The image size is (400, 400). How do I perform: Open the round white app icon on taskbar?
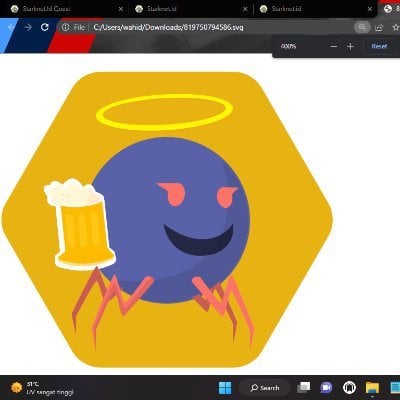[349, 388]
